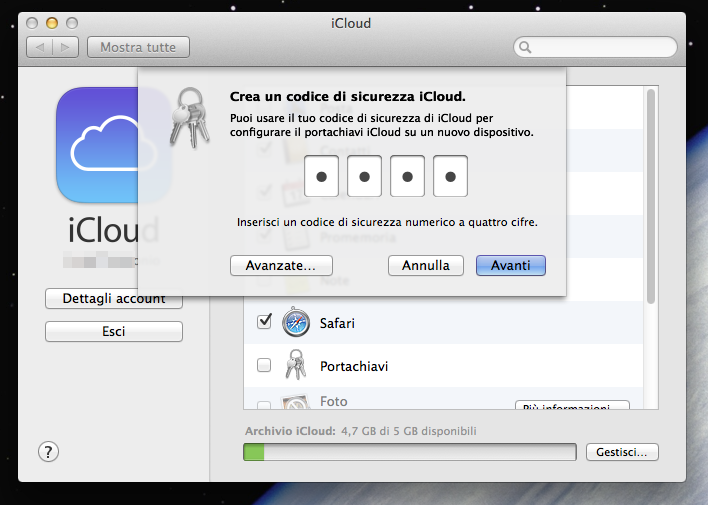Image resolution: width=708 pixels, height=505 pixels.
Task: Click the search field in the toolbar
Action: tap(595, 47)
